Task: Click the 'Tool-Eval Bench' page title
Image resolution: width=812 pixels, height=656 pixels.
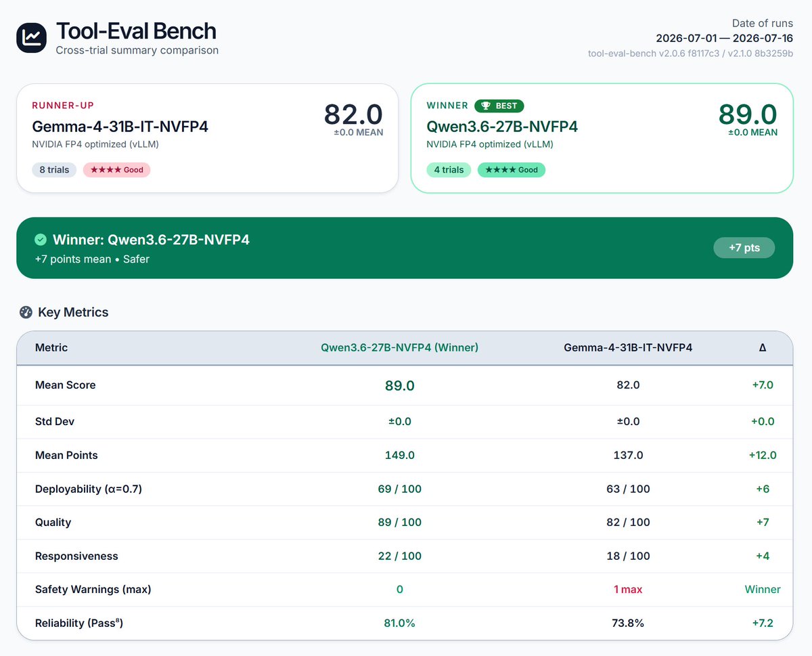Action: (x=136, y=31)
